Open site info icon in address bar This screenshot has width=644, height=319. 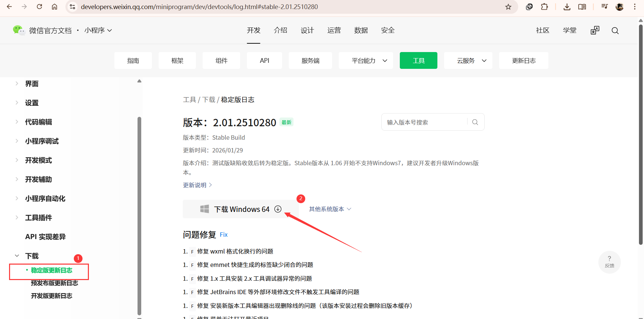[x=72, y=7]
